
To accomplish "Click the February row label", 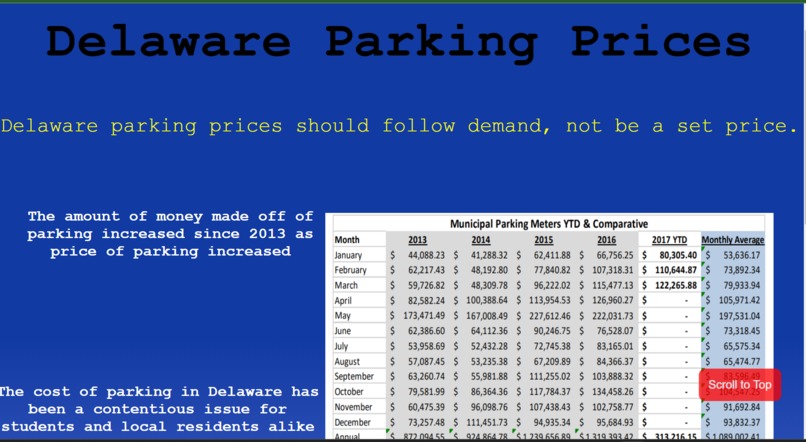I will (x=351, y=270).
